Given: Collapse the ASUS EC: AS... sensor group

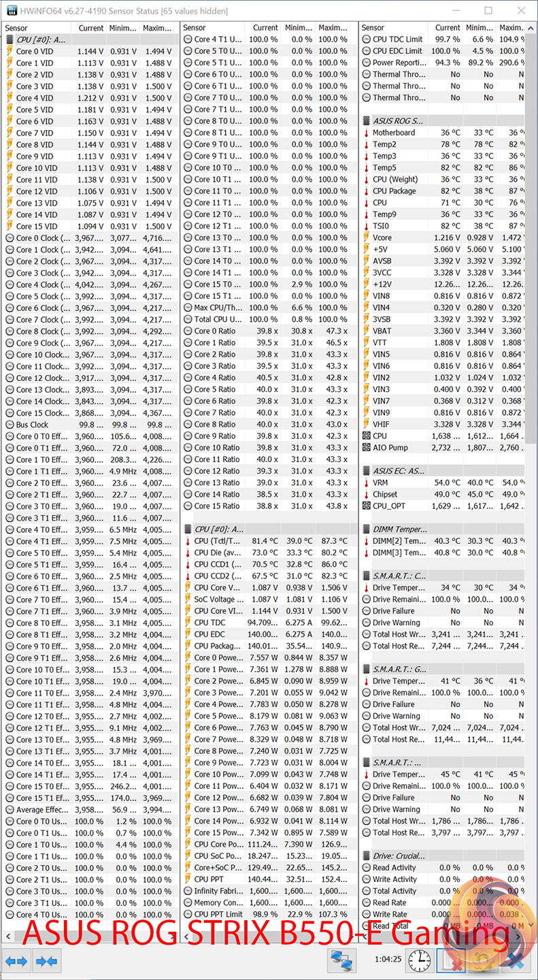Looking at the screenshot, I should [x=366, y=471].
